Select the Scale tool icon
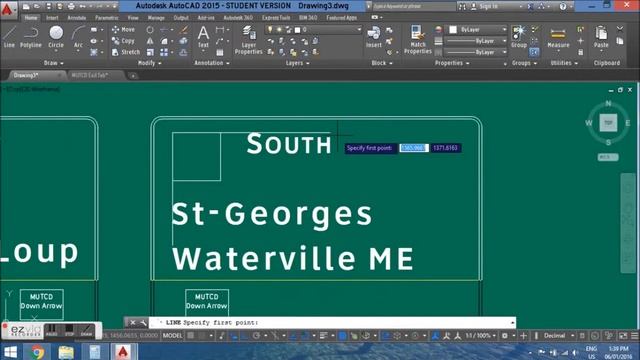640x360 pixels. 150,52
